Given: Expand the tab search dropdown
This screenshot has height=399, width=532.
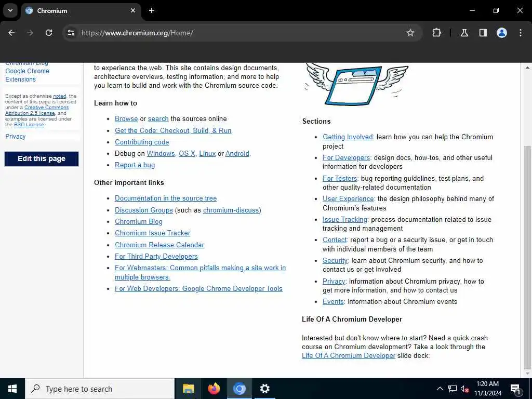Looking at the screenshot, I should (x=10, y=10).
